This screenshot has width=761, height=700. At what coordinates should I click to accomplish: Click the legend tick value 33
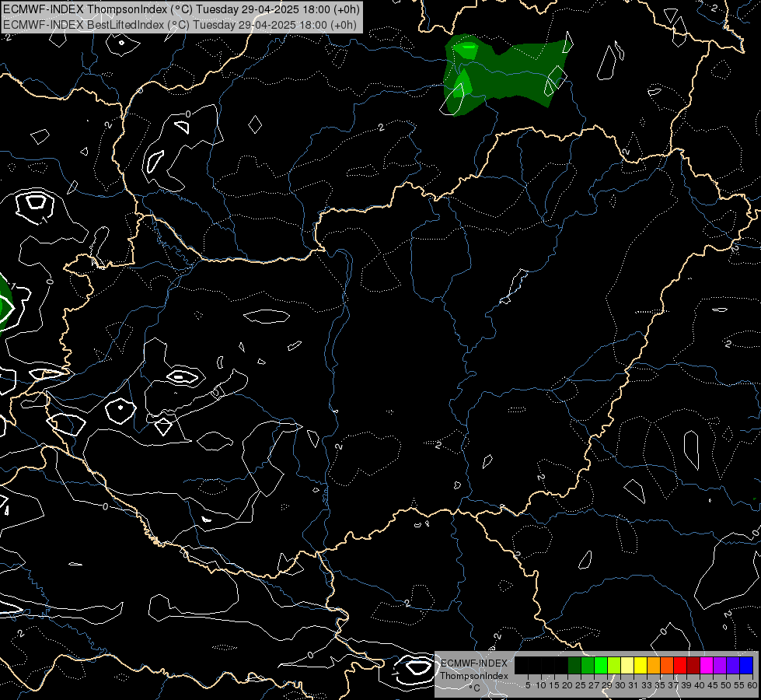click(x=646, y=685)
